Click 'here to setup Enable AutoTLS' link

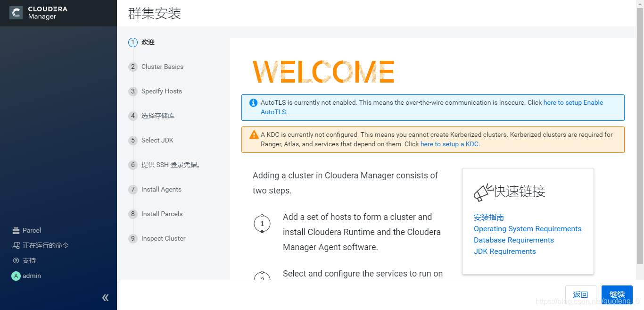pyautogui.click(x=573, y=102)
